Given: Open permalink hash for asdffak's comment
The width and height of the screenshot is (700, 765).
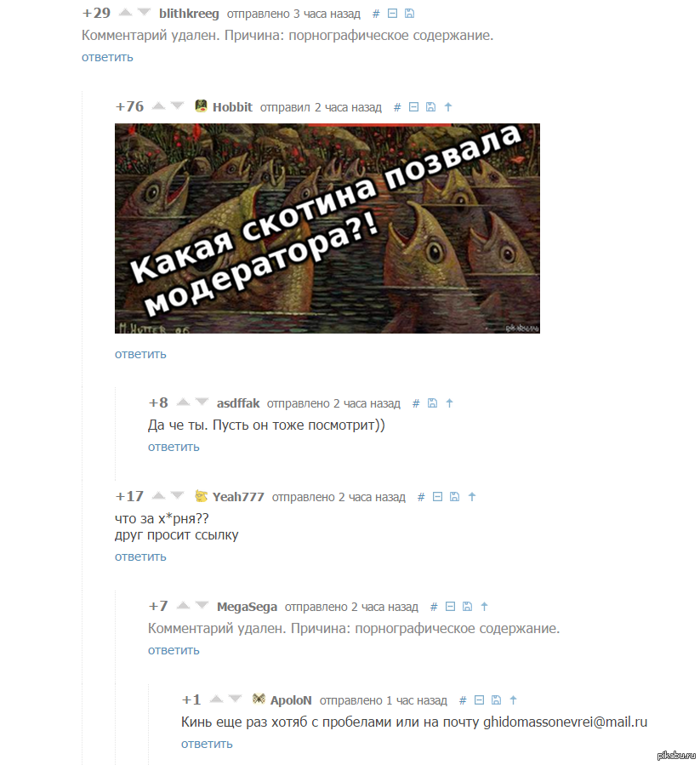Looking at the screenshot, I should coord(416,403).
